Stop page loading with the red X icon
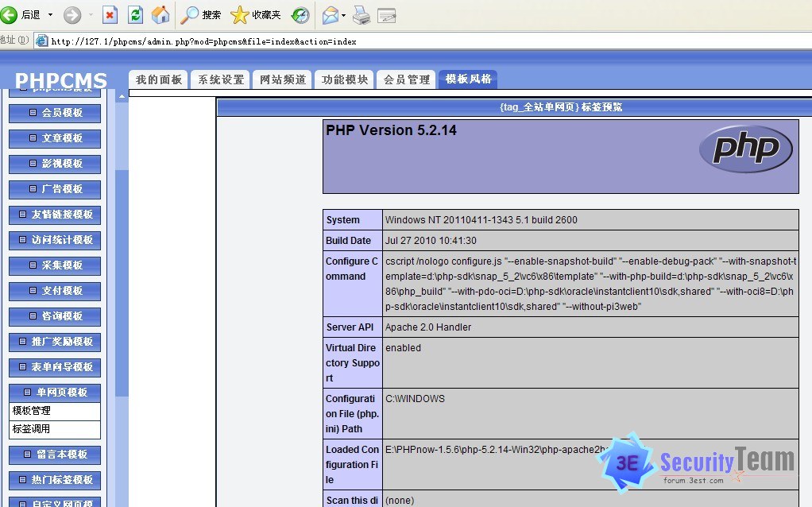This screenshot has width=812, height=507. point(110,15)
